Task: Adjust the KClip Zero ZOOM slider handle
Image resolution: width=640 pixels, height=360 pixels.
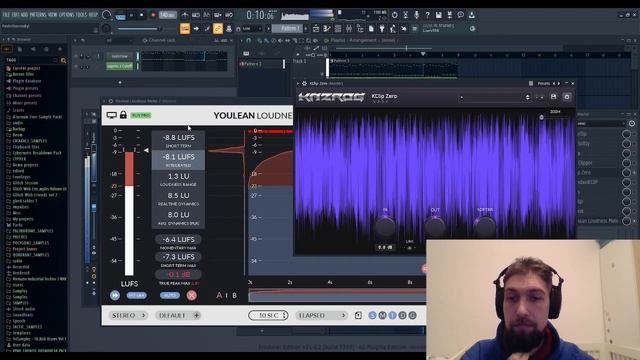Action: pos(542,117)
